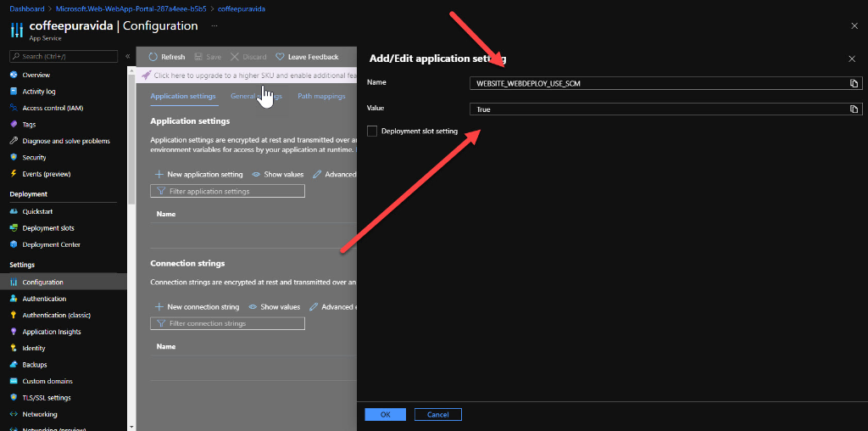
Task: Click Microsoft.Web-WebApp-Portal breadcrumb link
Action: pyautogui.click(x=131, y=9)
